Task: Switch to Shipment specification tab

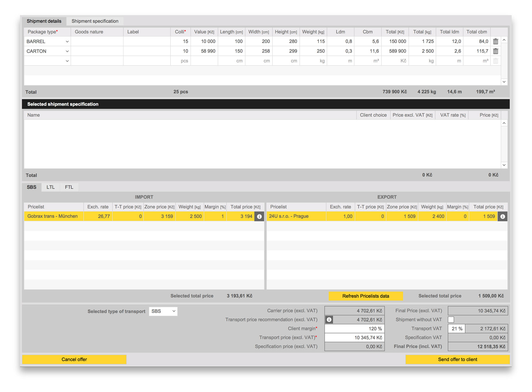Action: tap(95, 21)
